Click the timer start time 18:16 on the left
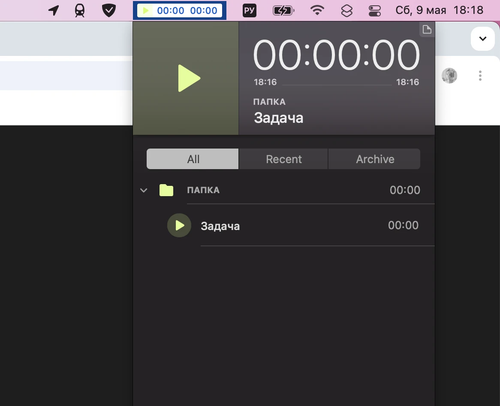This screenshot has width=500, height=406. click(265, 82)
